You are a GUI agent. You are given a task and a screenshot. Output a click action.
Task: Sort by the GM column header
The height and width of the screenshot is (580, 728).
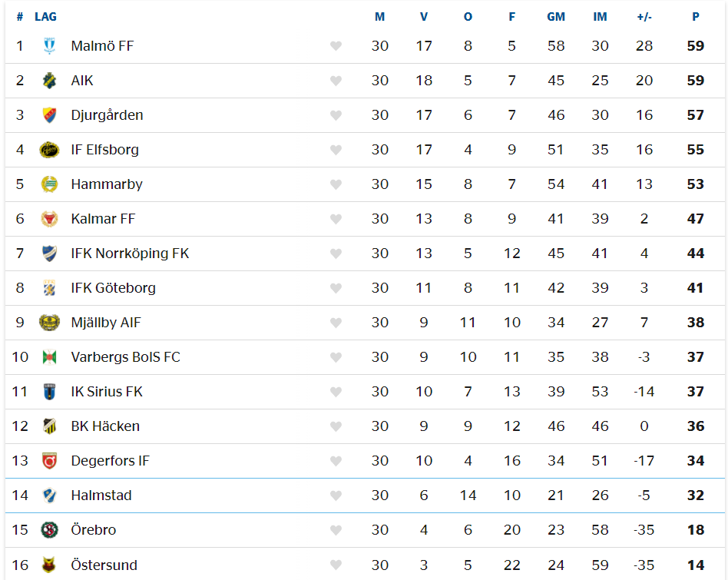[x=556, y=17]
